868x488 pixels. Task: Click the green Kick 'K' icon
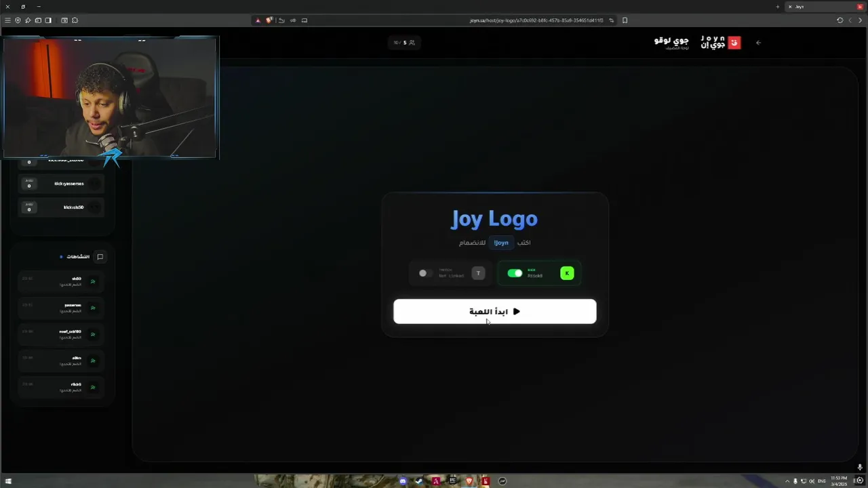point(567,273)
